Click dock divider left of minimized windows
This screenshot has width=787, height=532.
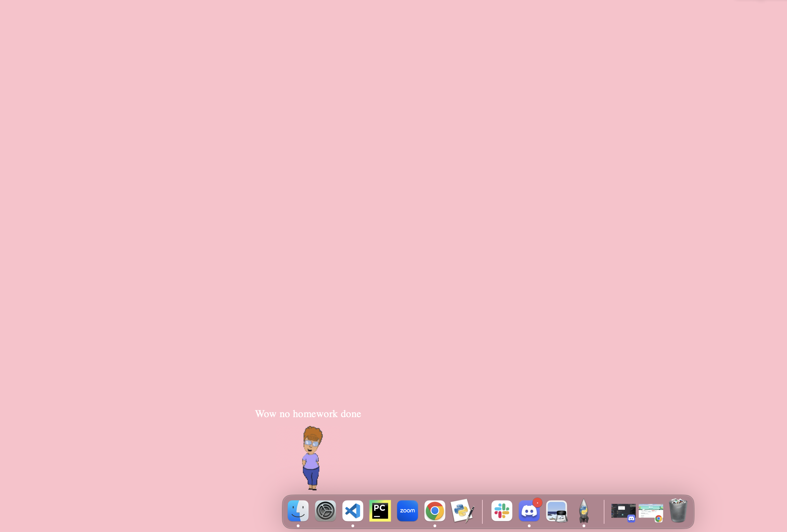(x=604, y=511)
